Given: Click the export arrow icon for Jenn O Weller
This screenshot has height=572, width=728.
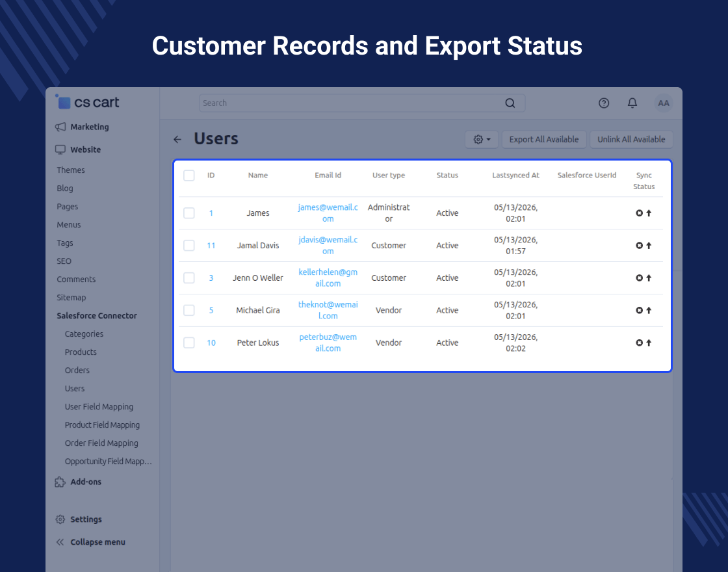Looking at the screenshot, I should point(649,278).
